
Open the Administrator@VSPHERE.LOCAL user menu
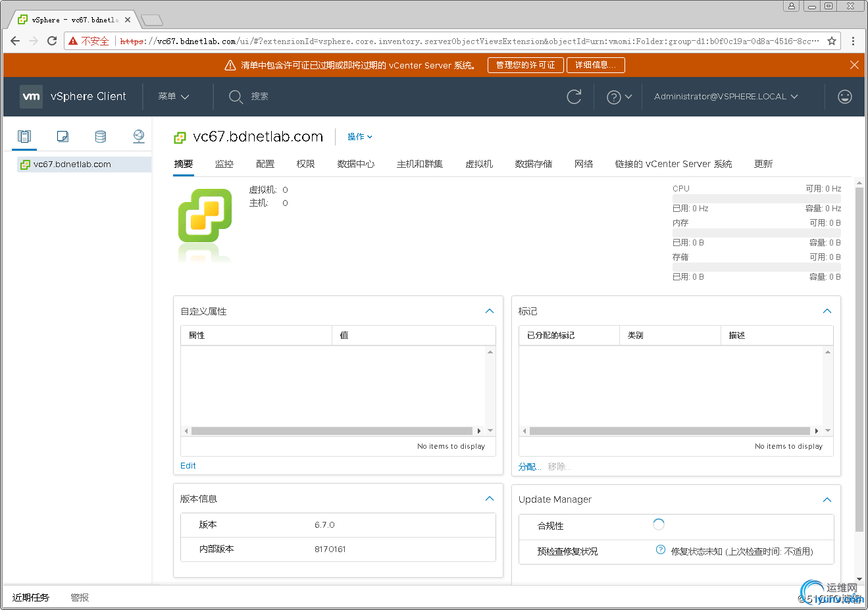726,96
